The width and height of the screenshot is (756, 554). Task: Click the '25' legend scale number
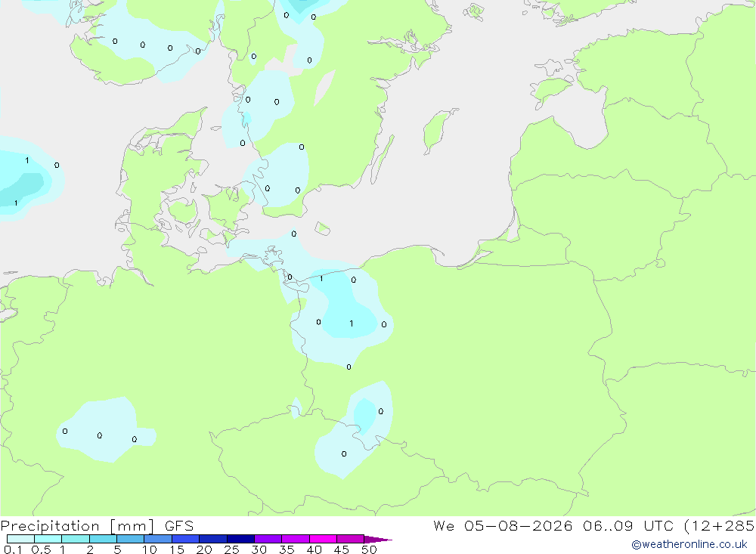[x=232, y=549]
